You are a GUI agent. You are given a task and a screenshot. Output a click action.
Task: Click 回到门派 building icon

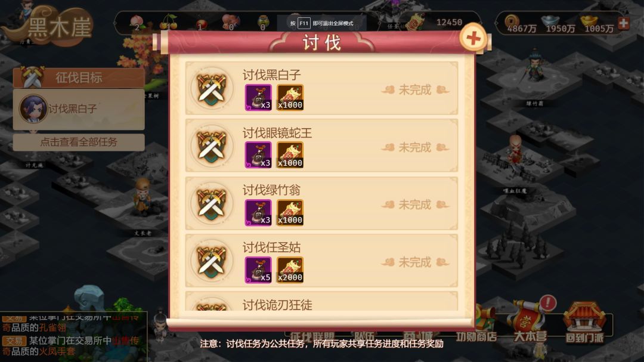[585, 323]
